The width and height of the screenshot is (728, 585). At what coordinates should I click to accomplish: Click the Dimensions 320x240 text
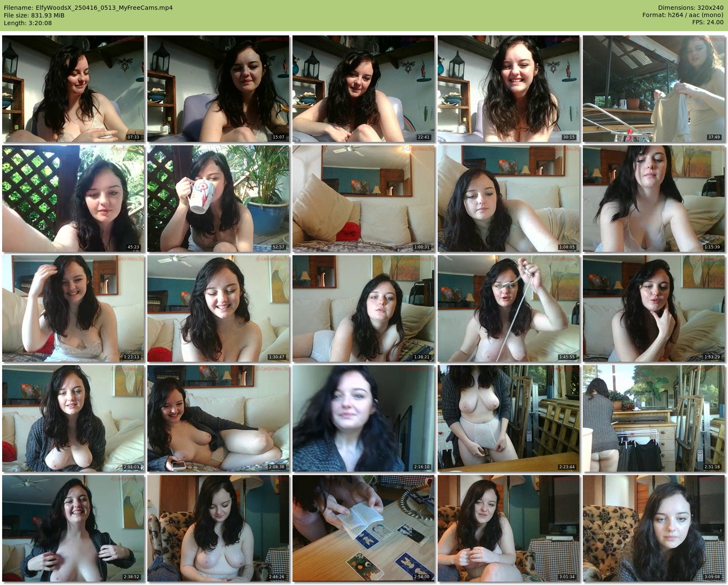coord(691,8)
